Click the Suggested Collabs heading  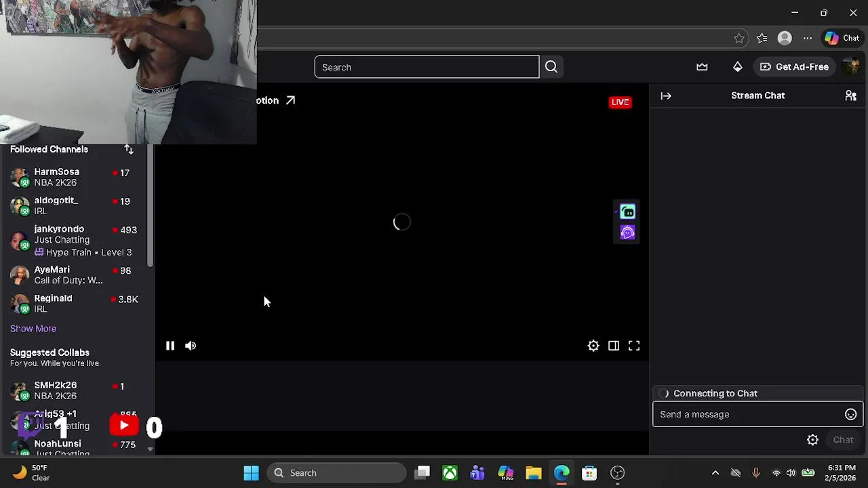click(x=50, y=352)
